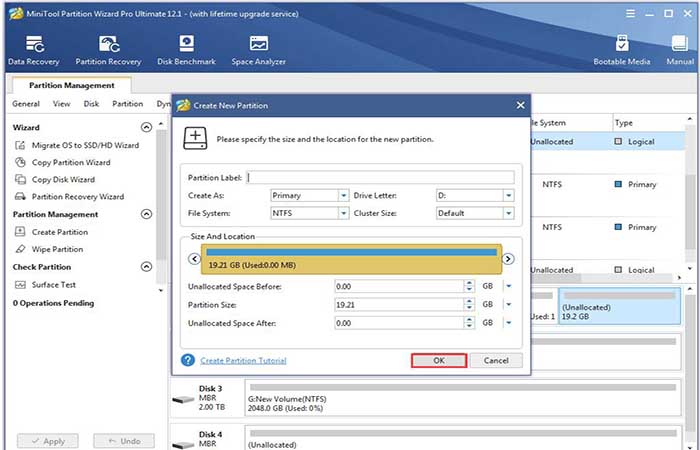This screenshot has height=450, width=700.
Task: Click the 19.21 GB partition size bar
Action: pyautogui.click(x=351, y=259)
